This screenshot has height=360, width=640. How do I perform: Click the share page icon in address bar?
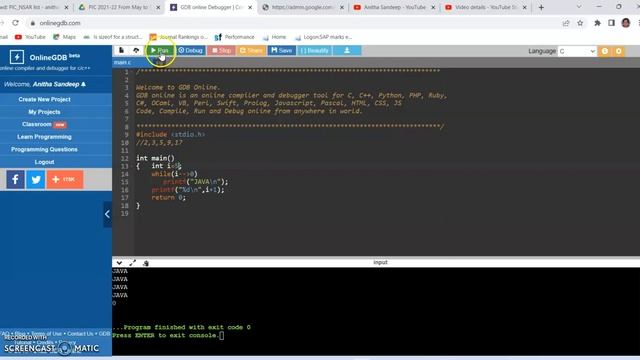(x=566, y=23)
